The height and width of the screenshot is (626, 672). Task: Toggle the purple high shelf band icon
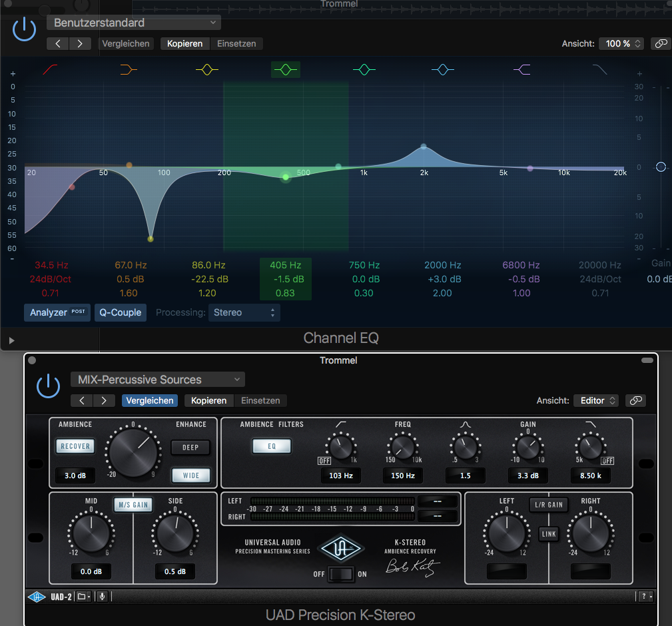point(521,69)
